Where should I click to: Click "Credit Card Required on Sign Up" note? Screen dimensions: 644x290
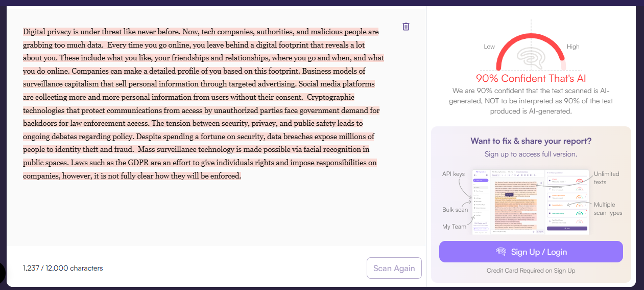pyautogui.click(x=531, y=271)
